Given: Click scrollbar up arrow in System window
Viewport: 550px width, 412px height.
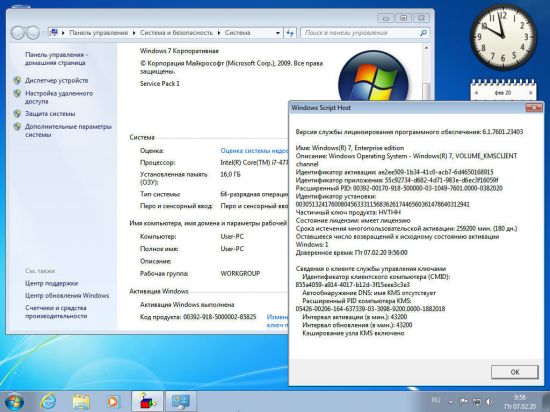Looking at the screenshot, I should (x=426, y=48).
